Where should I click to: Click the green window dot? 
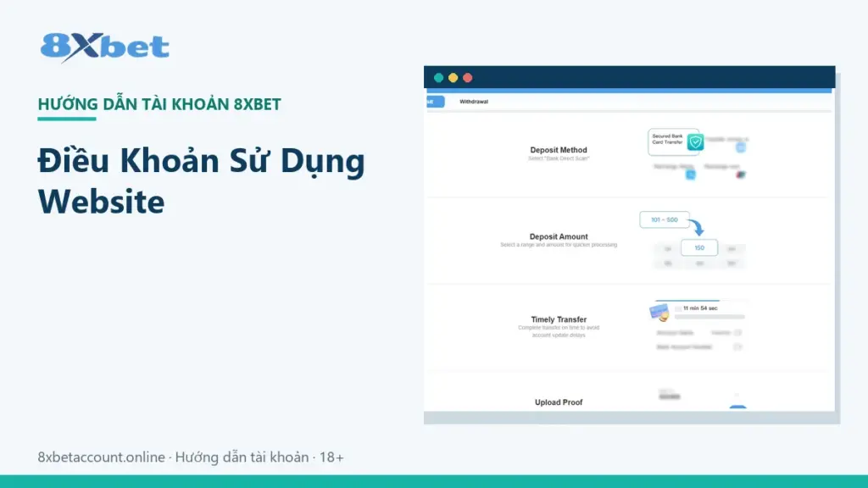pos(438,78)
